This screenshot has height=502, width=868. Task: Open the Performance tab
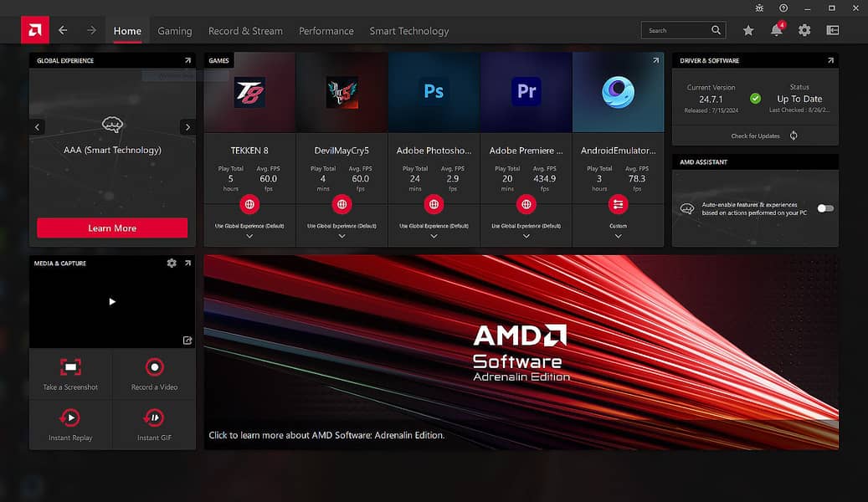(x=326, y=31)
